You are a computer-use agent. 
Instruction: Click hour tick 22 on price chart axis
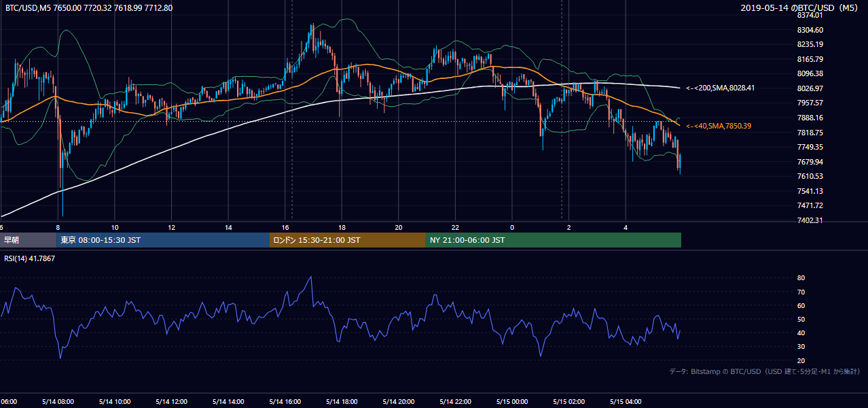pos(455,227)
